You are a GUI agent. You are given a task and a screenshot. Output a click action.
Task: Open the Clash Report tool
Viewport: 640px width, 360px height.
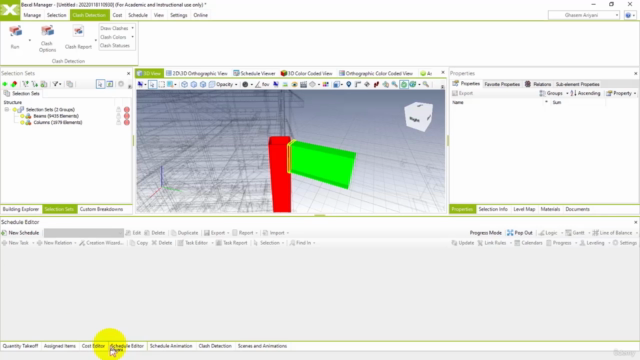[78, 37]
